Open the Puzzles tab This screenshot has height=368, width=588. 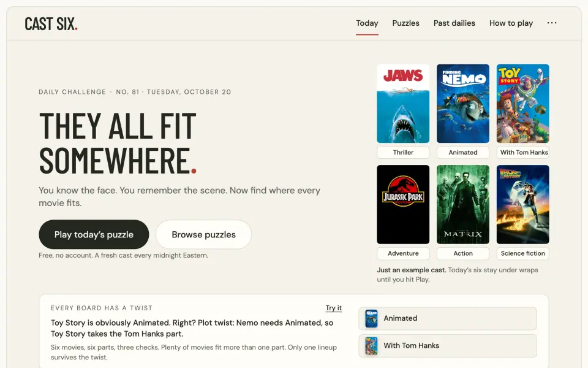(405, 23)
